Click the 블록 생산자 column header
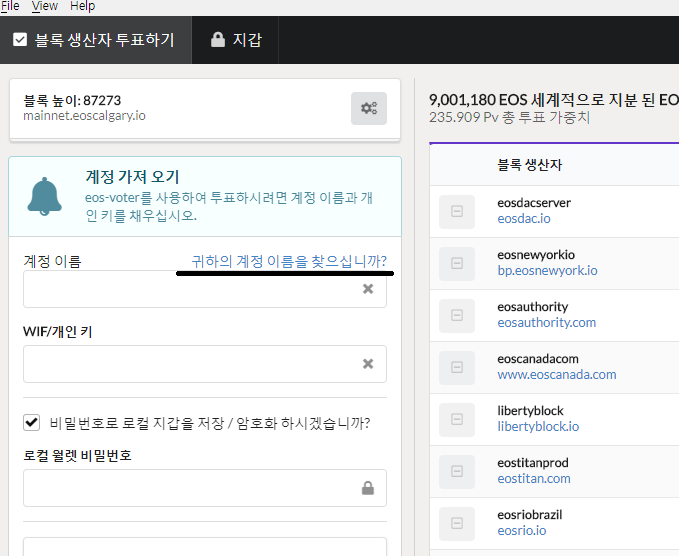 [x=530, y=165]
